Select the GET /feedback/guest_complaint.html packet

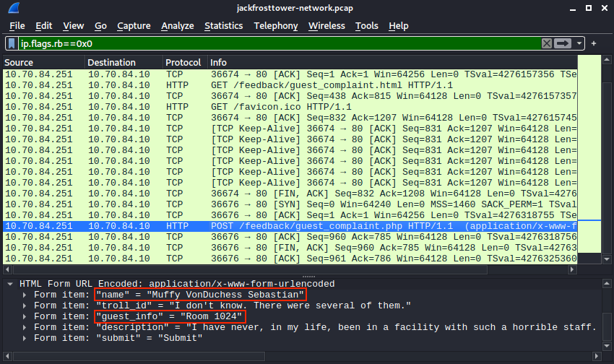click(x=290, y=85)
